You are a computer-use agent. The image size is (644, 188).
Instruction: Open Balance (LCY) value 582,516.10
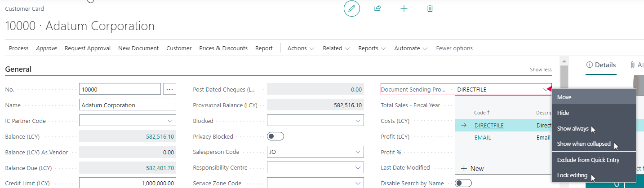click(x=160, y=136)
